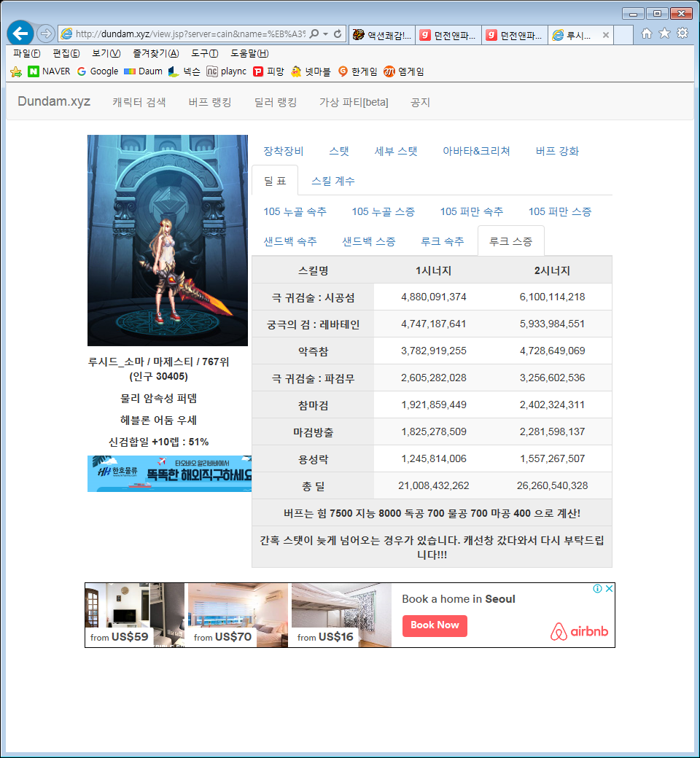This screenshot has width=700, height=758.
Task: Close the Airbnb ad with X icon
Action: pyautogui.click(x=609, y=588)
